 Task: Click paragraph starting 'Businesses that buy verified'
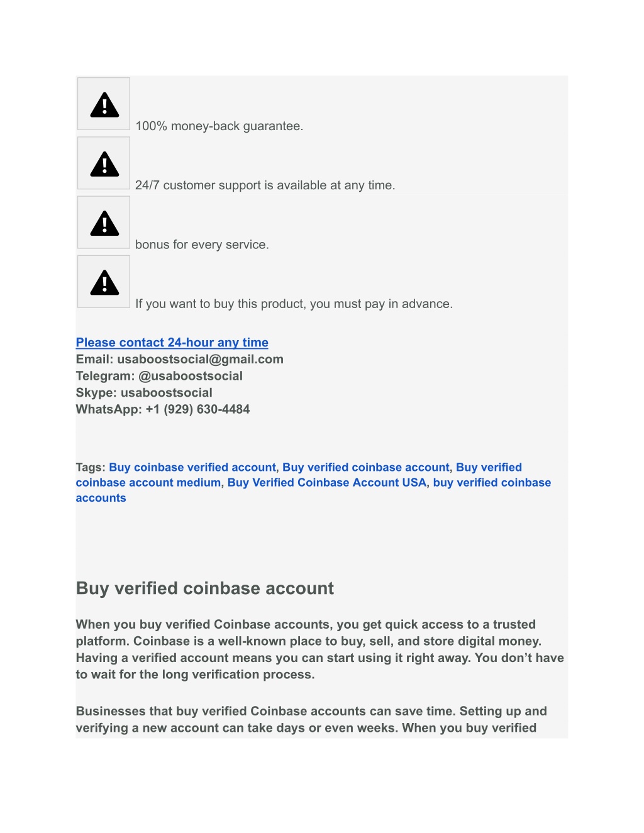(311, 720)
